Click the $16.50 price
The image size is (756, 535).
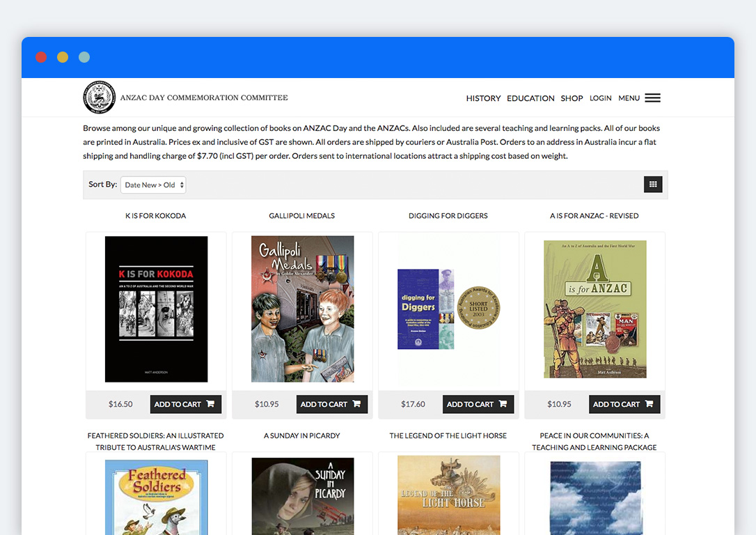(120, 404)
